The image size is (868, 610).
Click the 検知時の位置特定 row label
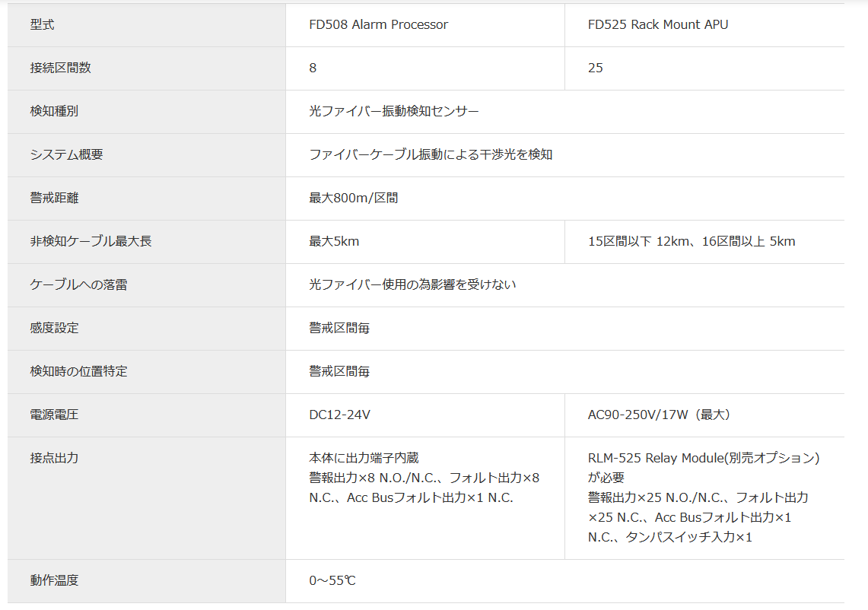tap(78, 371)
